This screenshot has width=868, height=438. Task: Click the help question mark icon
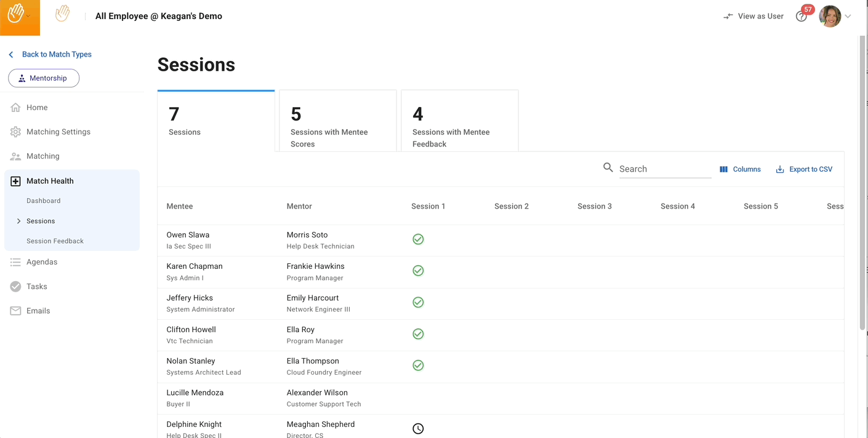[x=801, y=17]
